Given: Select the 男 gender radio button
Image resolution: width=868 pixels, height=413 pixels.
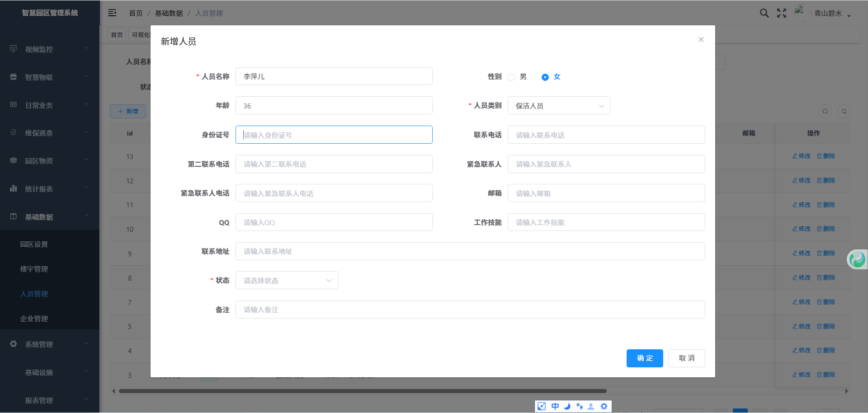Looking at the screenshot, I should 511,77.
